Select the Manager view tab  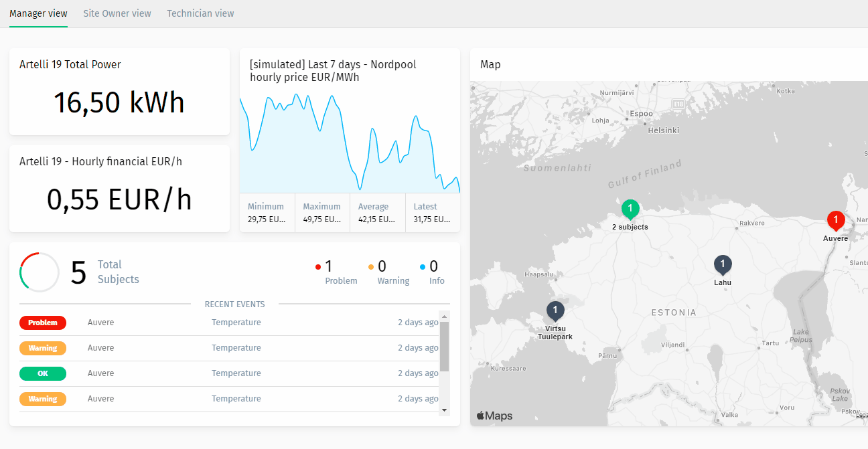coord(38,13)
